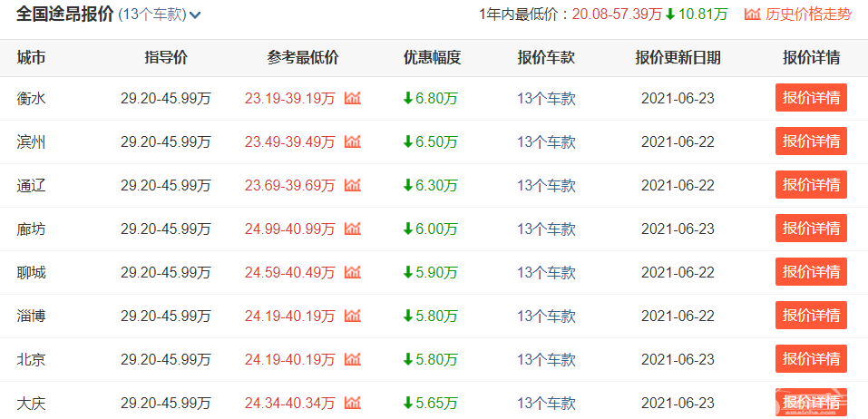
Task: Click the 10.81万 price drop in header
Action: pyautogui.click(x=697, y=15)
